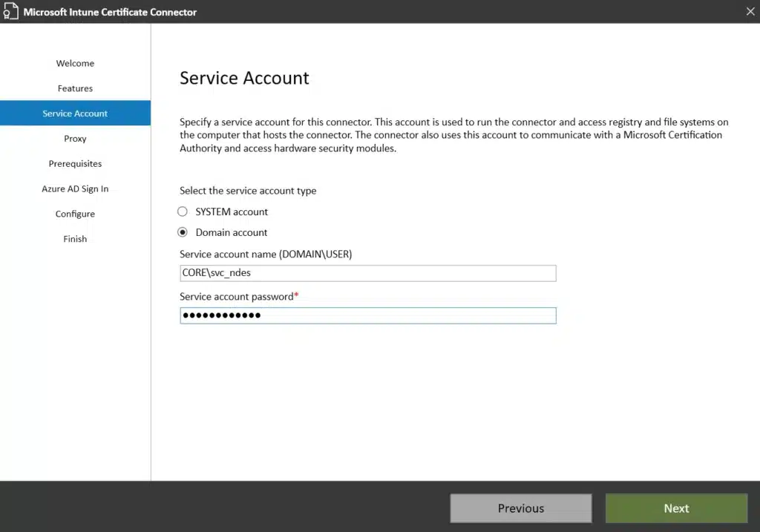Go to the Finish step
760x532 pixels.
click(75, 239)
